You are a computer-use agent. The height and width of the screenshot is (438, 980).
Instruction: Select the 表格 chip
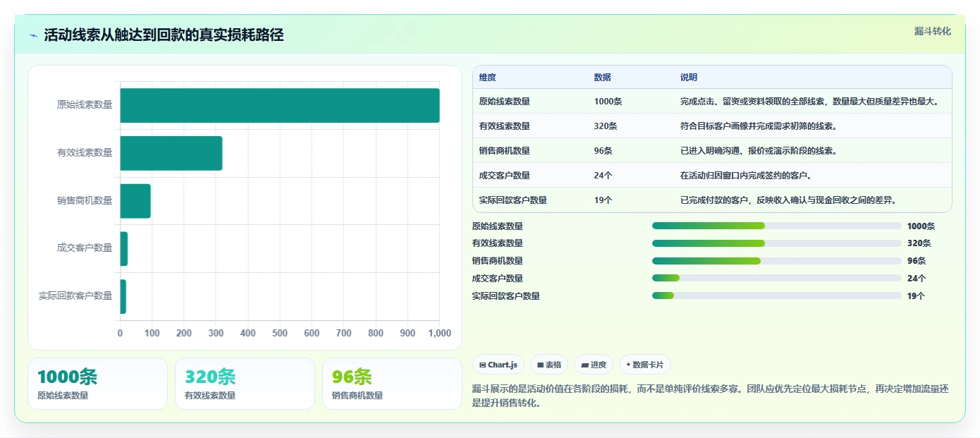[x=549, y=365]
